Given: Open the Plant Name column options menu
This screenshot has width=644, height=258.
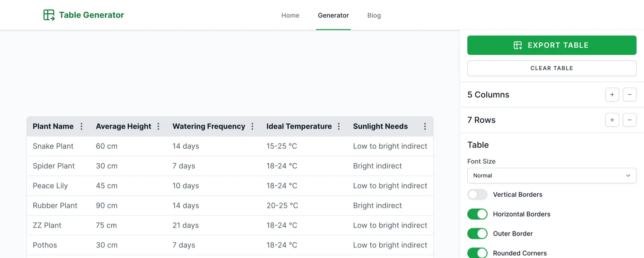Looking at the screenshot, I should (x=81, y=127).
